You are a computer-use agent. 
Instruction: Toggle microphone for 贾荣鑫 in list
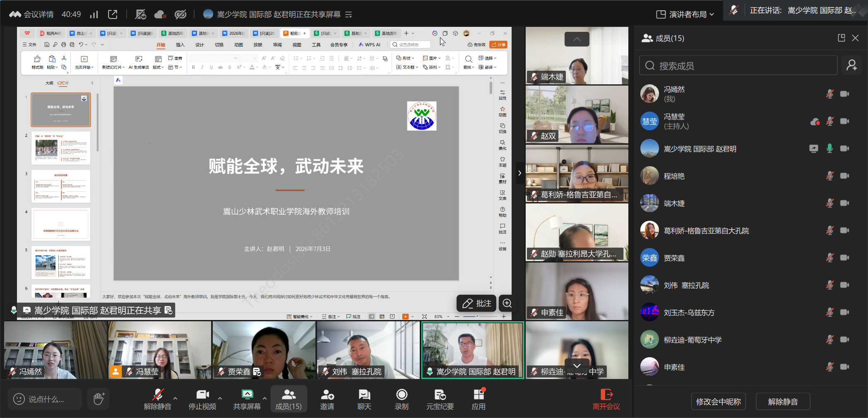click(x=830, y=258)
